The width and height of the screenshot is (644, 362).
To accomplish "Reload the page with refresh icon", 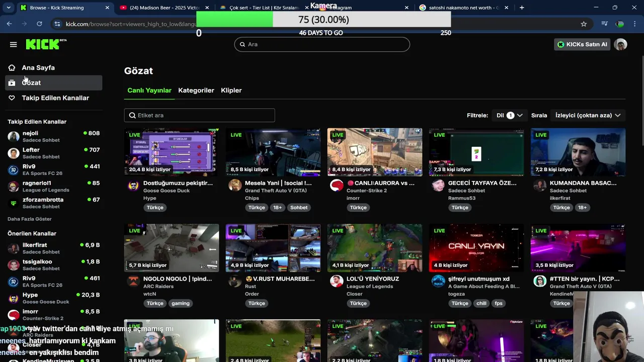I will (x=39, y=24).
